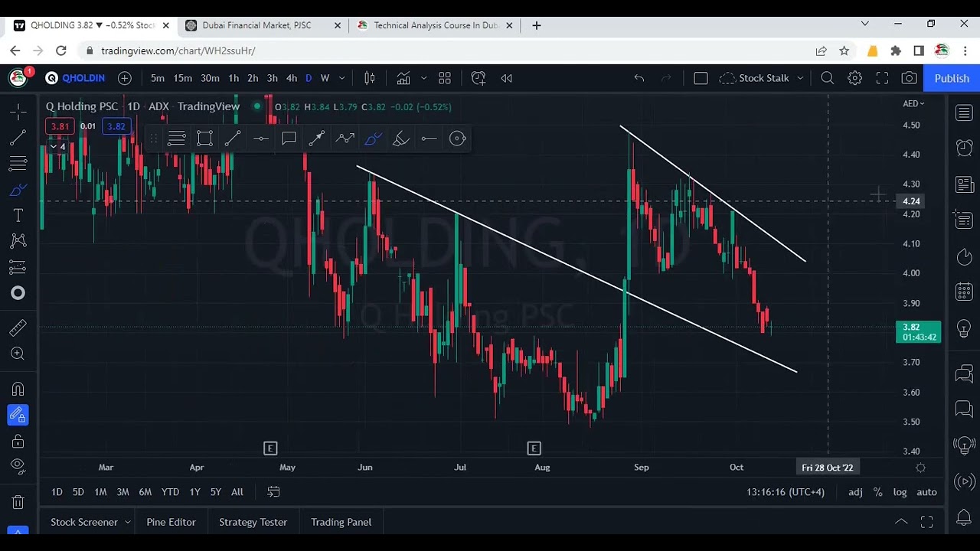The height and width of the screenshot is (551, 980).
Task: Open the prediction and measurement tools
Action: pyautogui.click(x=18, y=267)
